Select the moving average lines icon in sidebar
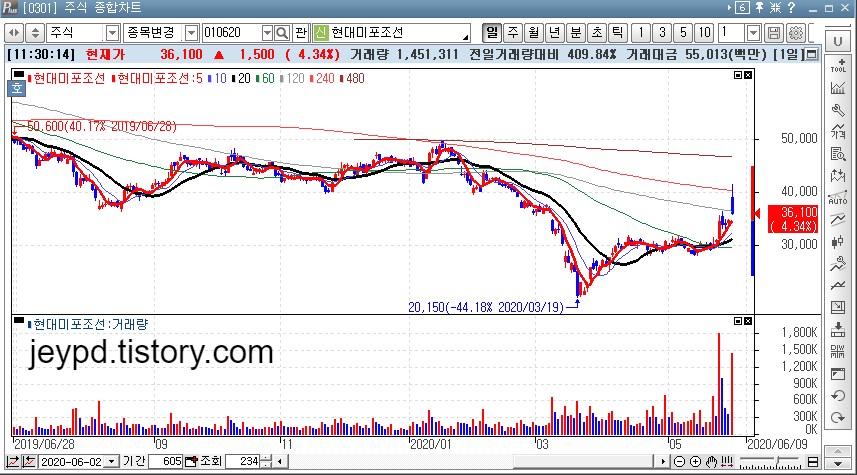857x475 pixels. point(838,220)
